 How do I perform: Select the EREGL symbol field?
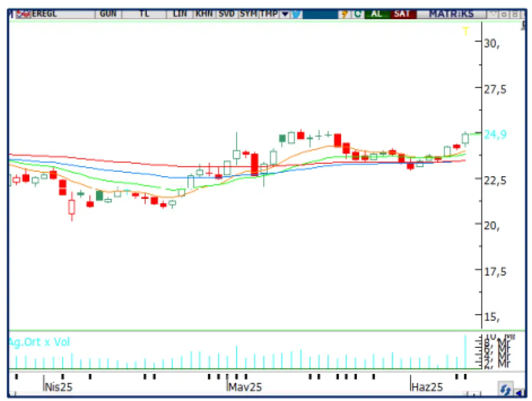tap(63, 13)
